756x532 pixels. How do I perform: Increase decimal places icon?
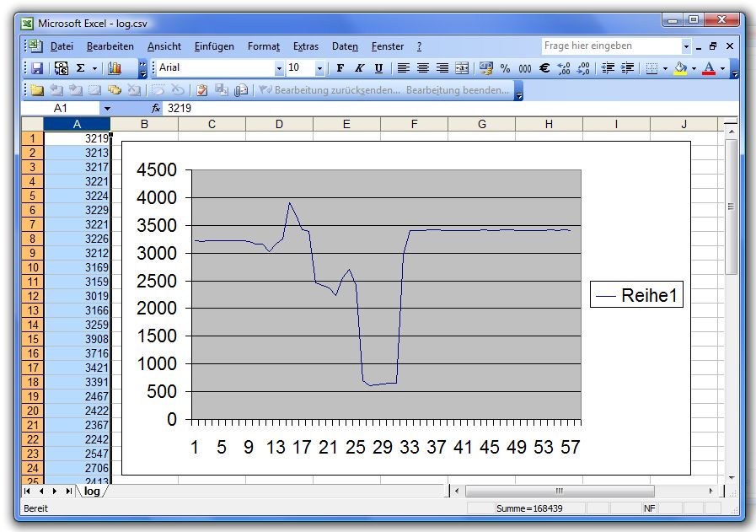[x=564, y=68]
